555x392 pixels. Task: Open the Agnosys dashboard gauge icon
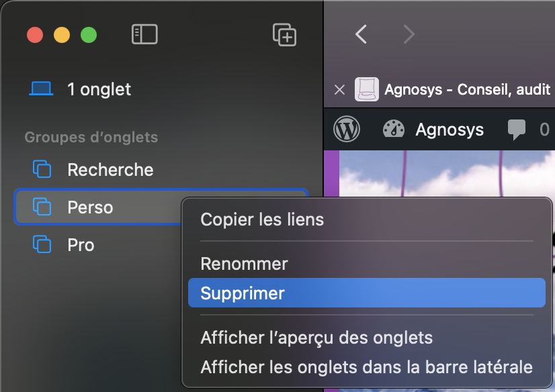394,129
